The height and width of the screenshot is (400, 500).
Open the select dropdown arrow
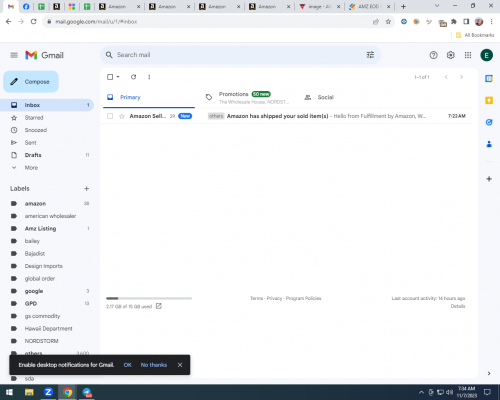coord(118,77)
